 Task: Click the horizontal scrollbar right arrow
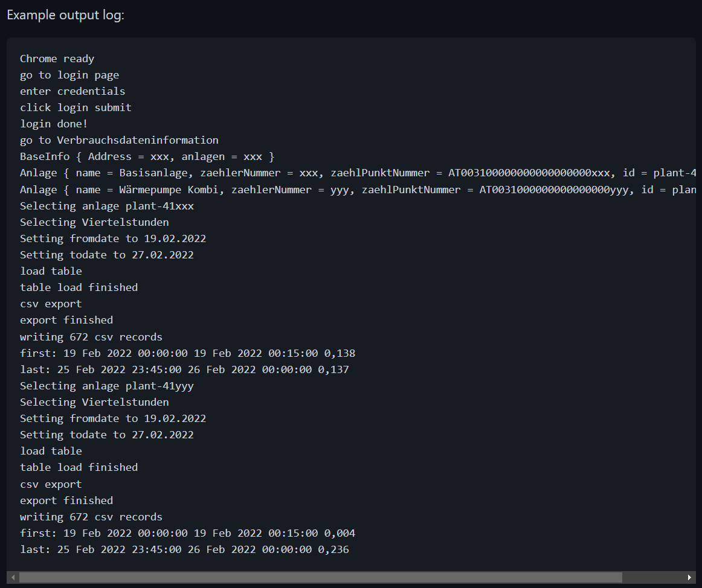pyautogui.click(x=689, y=577)
